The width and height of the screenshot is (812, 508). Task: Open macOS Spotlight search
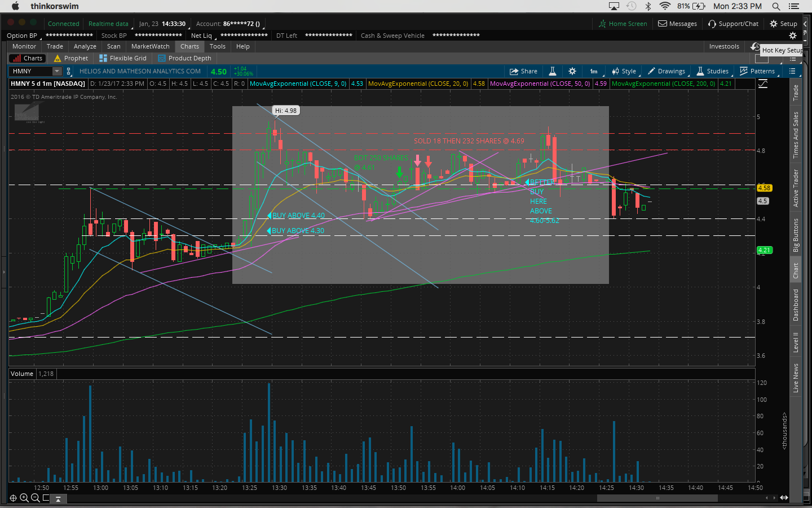(776, 6)
